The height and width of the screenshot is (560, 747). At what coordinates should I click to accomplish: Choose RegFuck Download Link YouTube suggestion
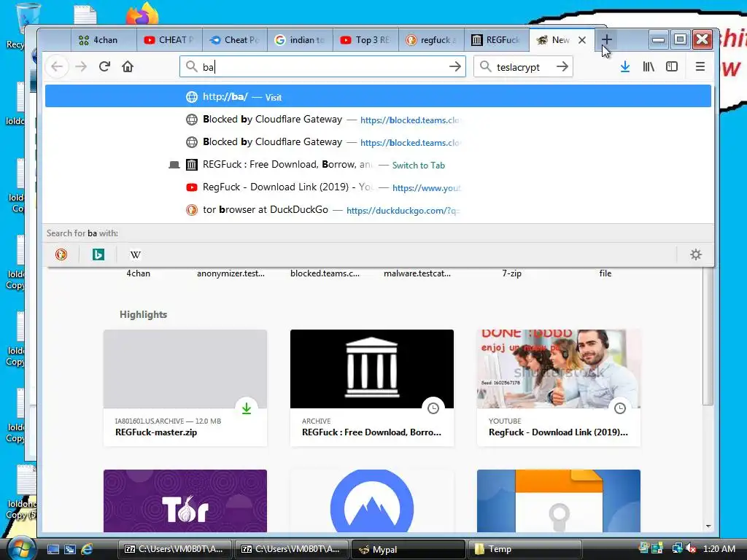378,187
